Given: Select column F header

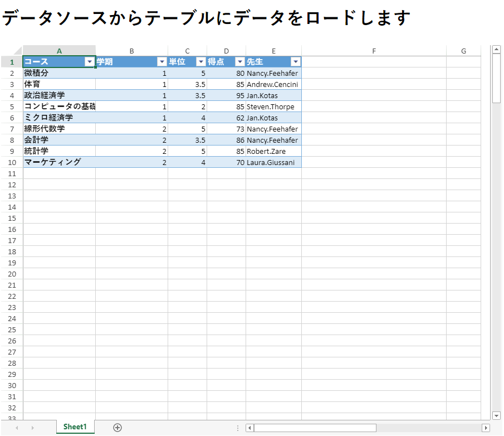Looking at the screenshot, I should pyautogui.click(x=374, y=51).
